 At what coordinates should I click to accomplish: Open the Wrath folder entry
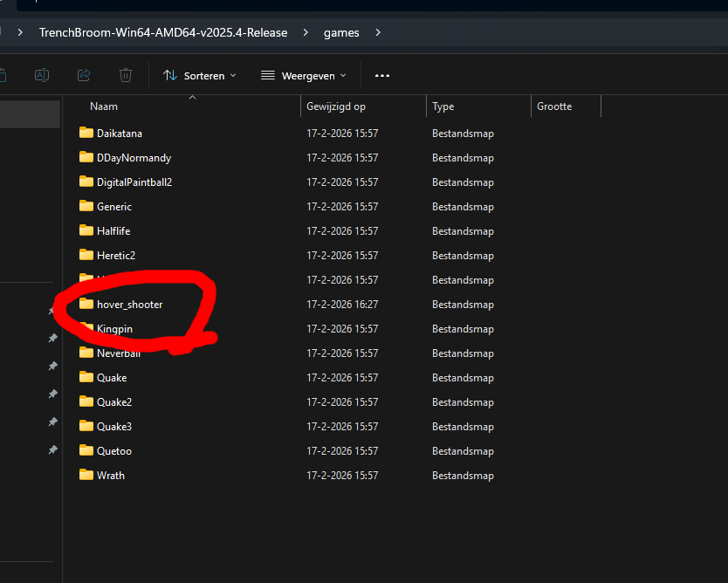pos(109,475)
